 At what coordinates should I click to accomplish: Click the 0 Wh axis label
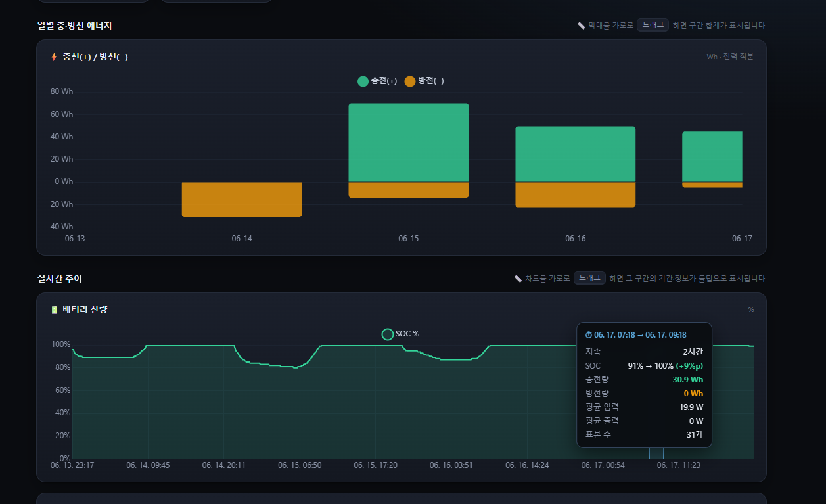pyautogui.click(x=64, y=181)
